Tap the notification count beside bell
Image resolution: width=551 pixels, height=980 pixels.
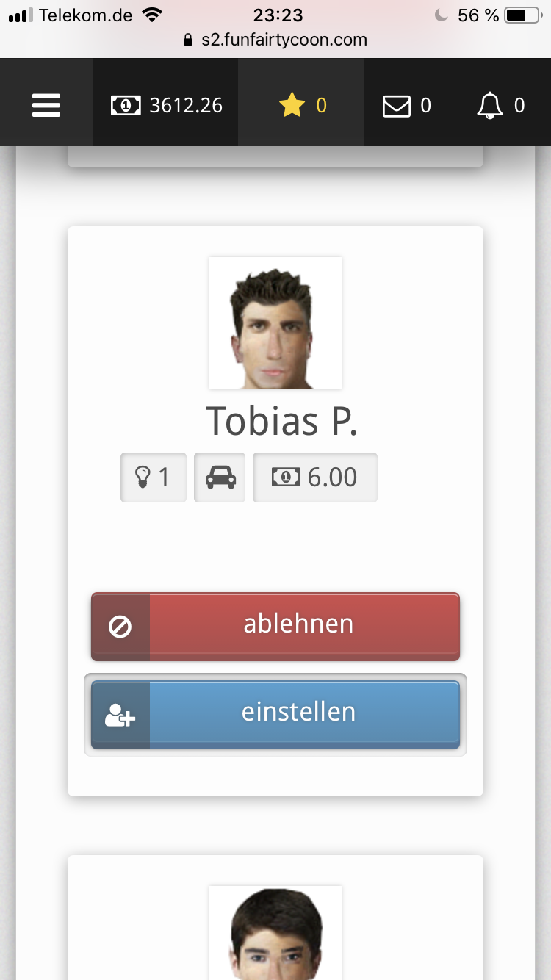tap(519, 106)
